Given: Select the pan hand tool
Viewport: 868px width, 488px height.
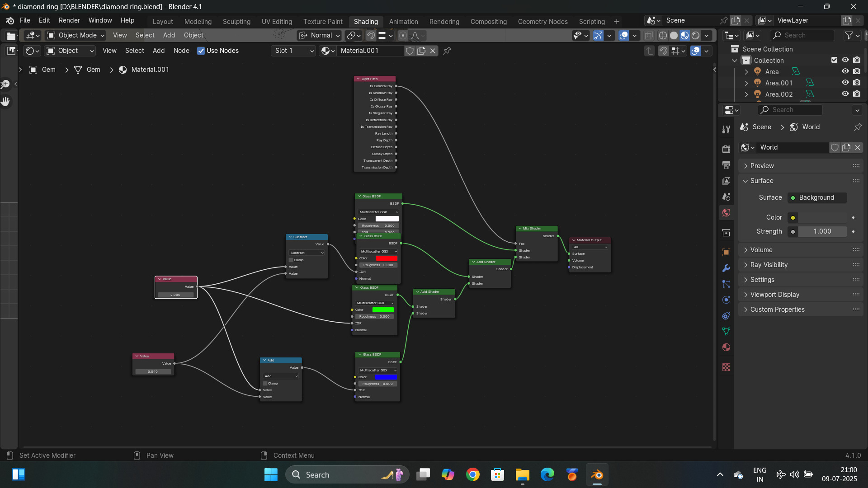Looking at the screenshot, I should tap(5, 102).
